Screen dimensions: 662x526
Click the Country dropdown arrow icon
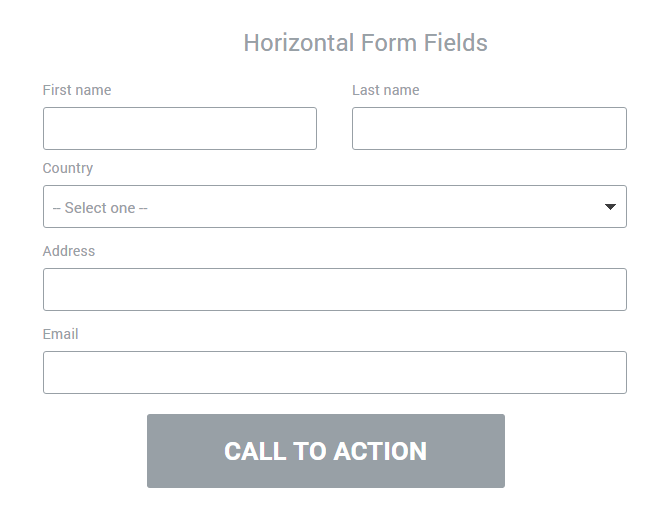(x=610, y=207)
